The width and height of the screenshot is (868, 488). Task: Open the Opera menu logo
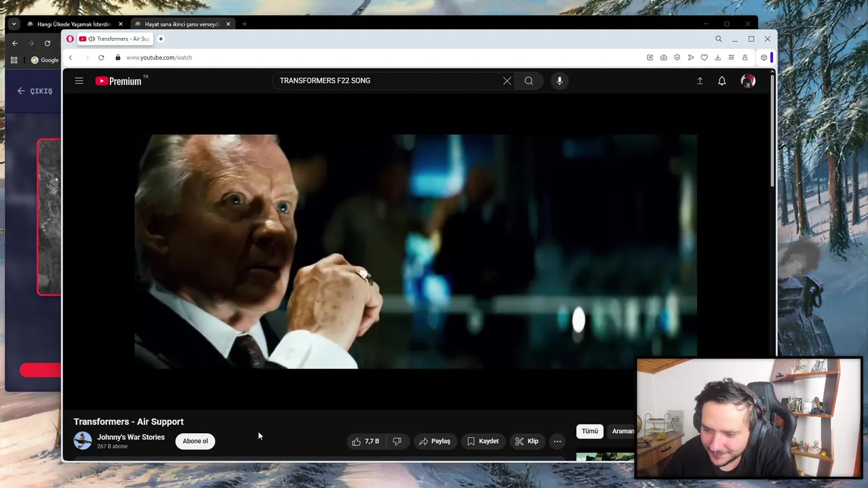(x=70, y=39)
